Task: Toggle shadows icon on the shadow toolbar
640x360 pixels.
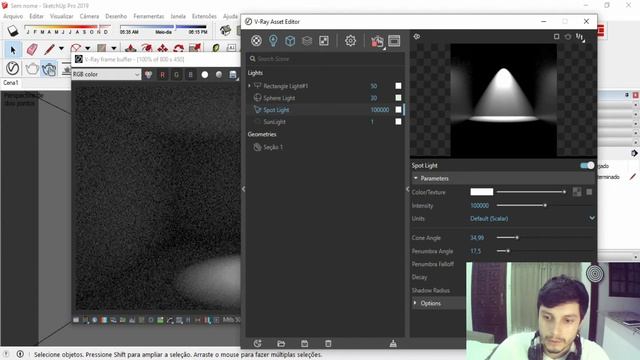Action: point(13,31)
